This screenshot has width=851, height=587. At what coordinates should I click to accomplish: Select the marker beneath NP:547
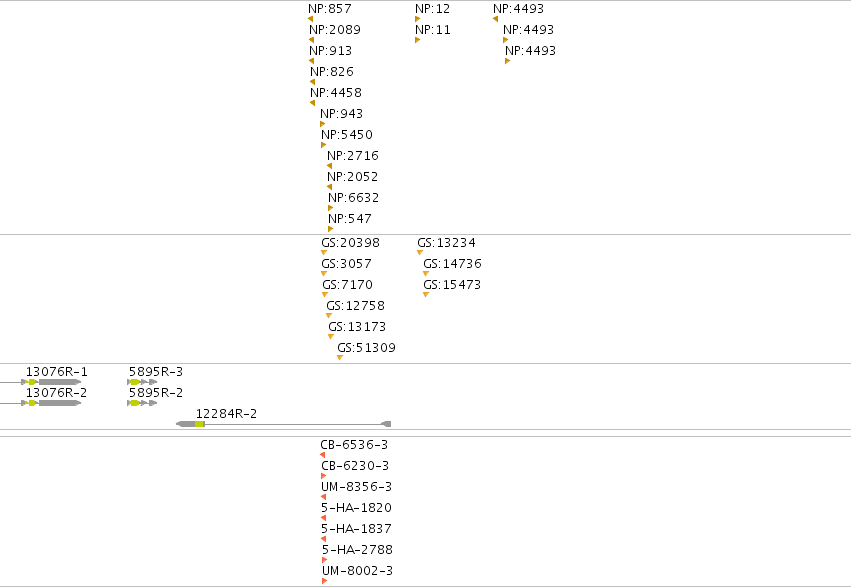pyautogui.click(x=331, y=229)
